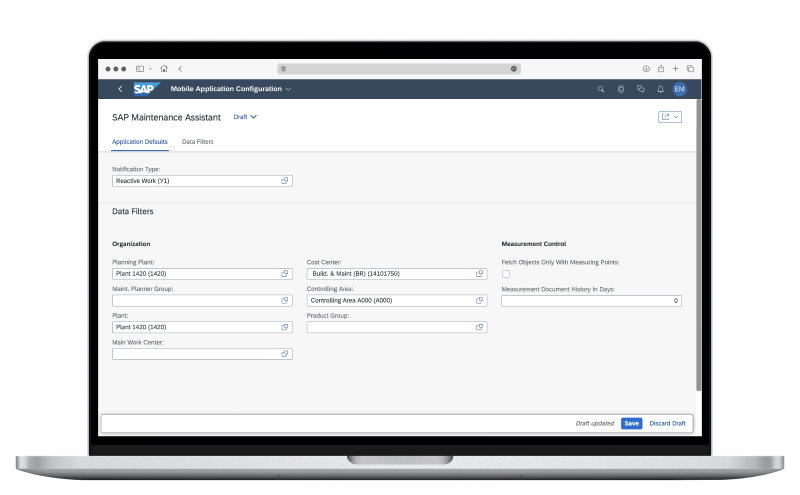Click the Maint. Planner Group input field
This screenshot has height=495, width=800.
click(195, 300)
